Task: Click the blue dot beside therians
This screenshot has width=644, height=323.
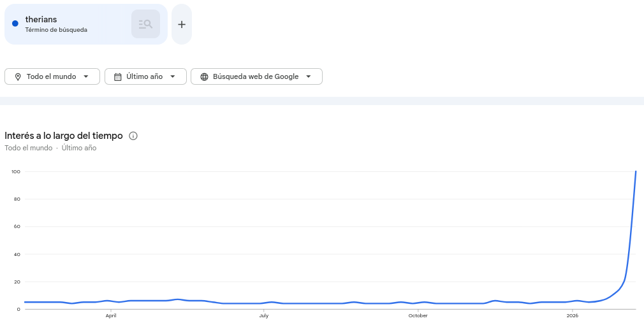Action: pos(15,24)
